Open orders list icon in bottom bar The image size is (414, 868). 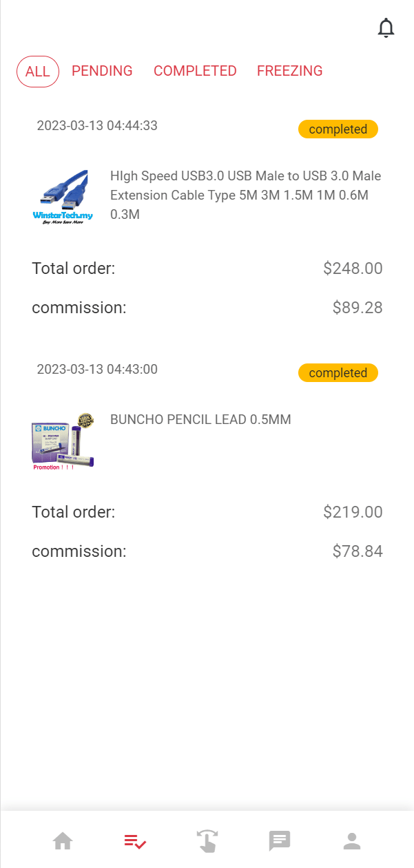click(x=135, y=840)
